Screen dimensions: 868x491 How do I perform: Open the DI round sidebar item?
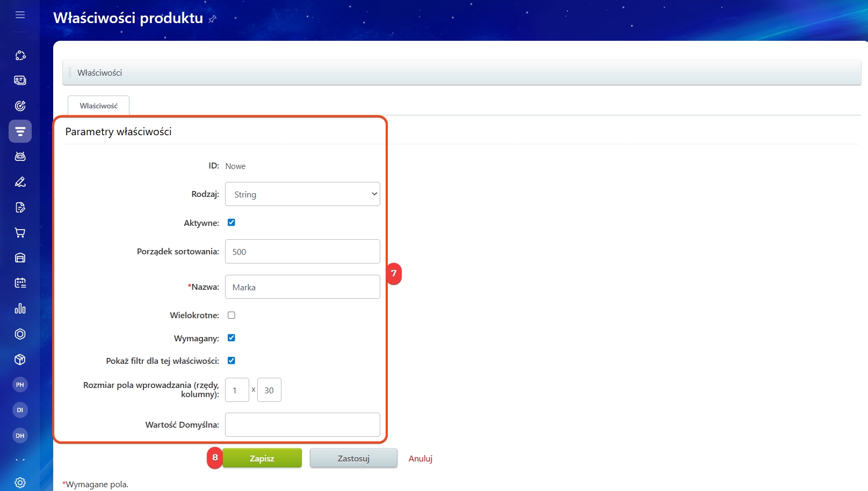[x=20, y=410]
